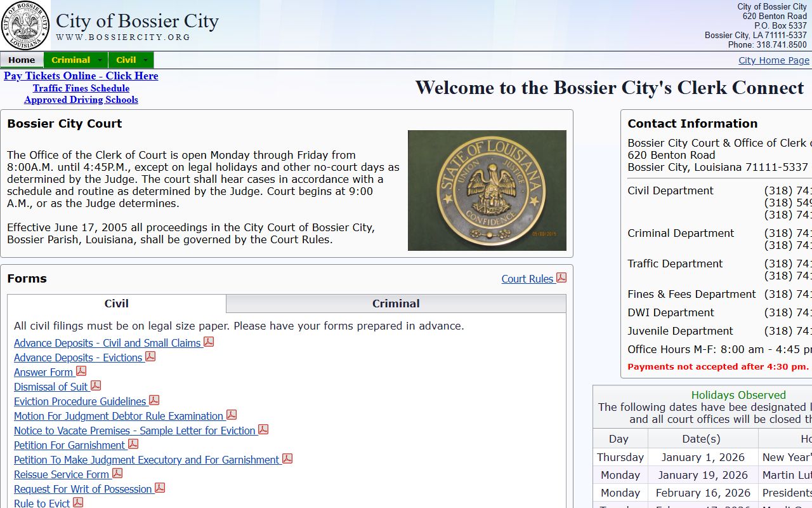
Task: Click the State of Louisiana seal photo
Action: point(487,190)
